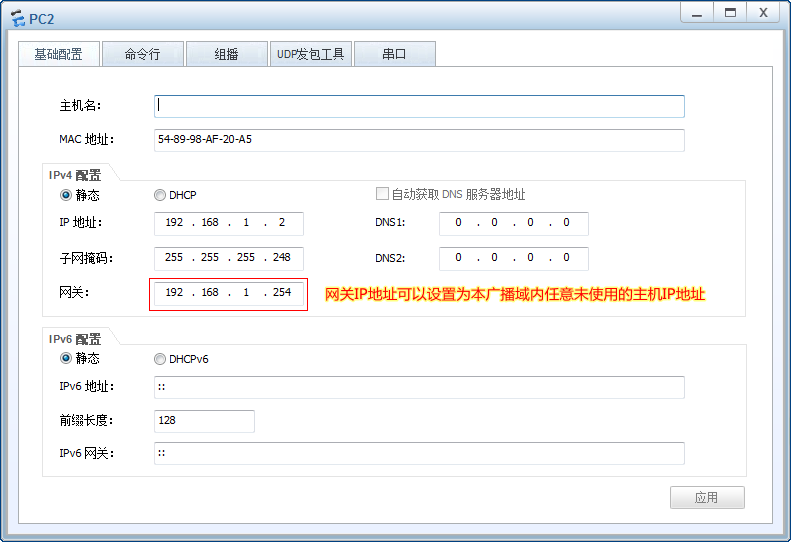Select the IPv6 静态 radio button
This screenshot has width=791, height=542.
click(x=66, y=358)
